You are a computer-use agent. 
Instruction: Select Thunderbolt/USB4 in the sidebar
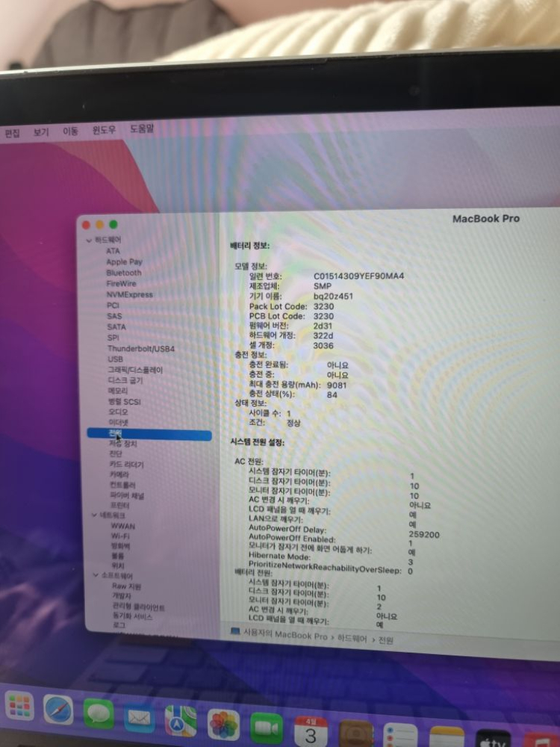[x=141, y=348]
